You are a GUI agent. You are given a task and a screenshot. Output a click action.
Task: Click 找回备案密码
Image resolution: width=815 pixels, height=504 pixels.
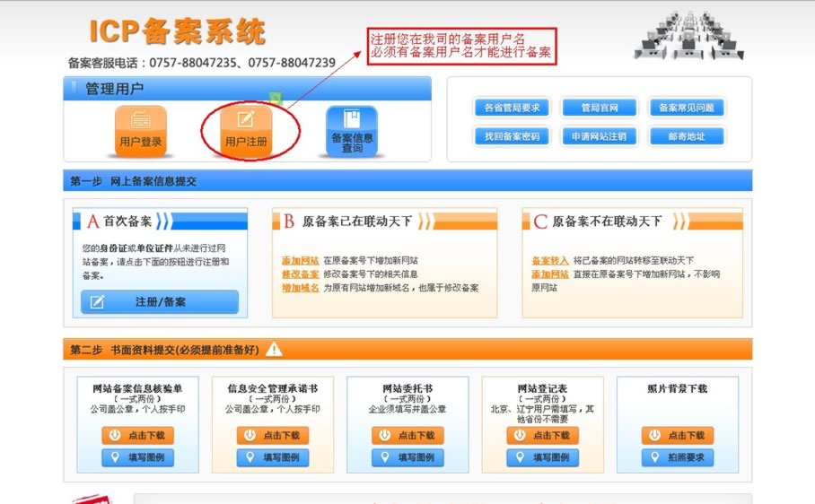point(512,137)
